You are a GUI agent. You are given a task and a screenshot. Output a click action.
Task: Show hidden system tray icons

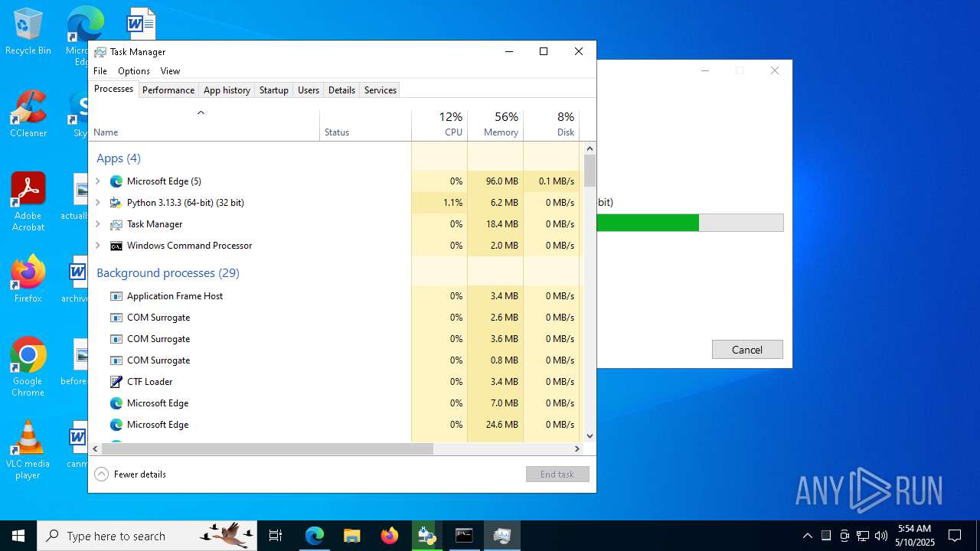[807, 536]
